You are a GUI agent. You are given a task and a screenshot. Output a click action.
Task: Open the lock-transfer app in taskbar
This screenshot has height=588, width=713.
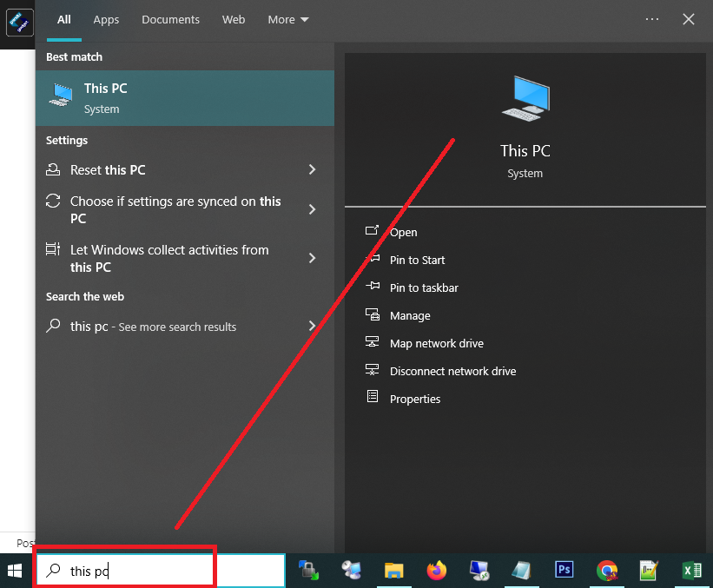click(x=308, y=571)
